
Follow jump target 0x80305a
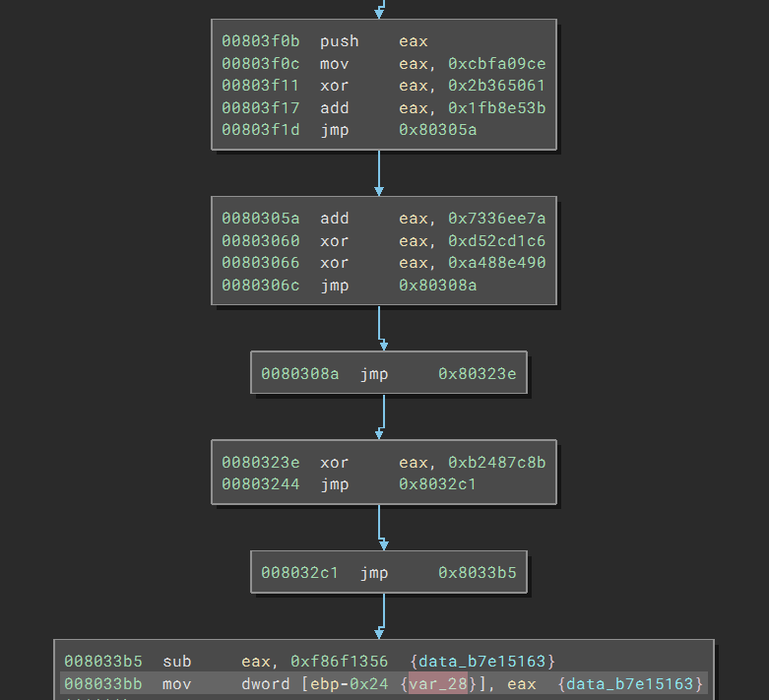pos(438,130)
